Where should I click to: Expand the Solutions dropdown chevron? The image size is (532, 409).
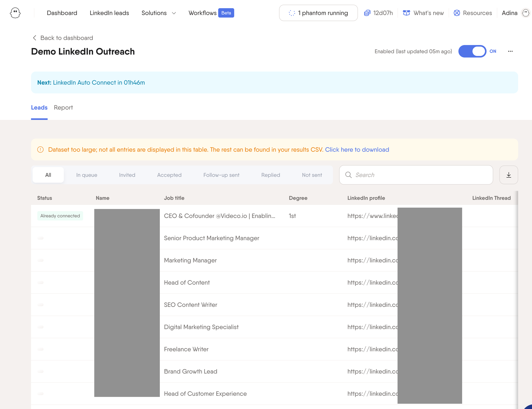[x=174, y=13]
